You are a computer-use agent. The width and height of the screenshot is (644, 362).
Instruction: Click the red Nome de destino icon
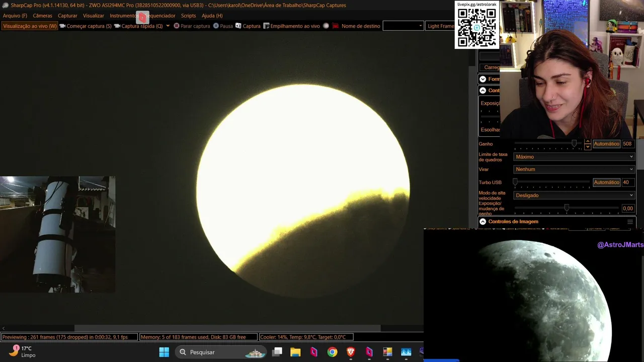(x=335, y=26)
